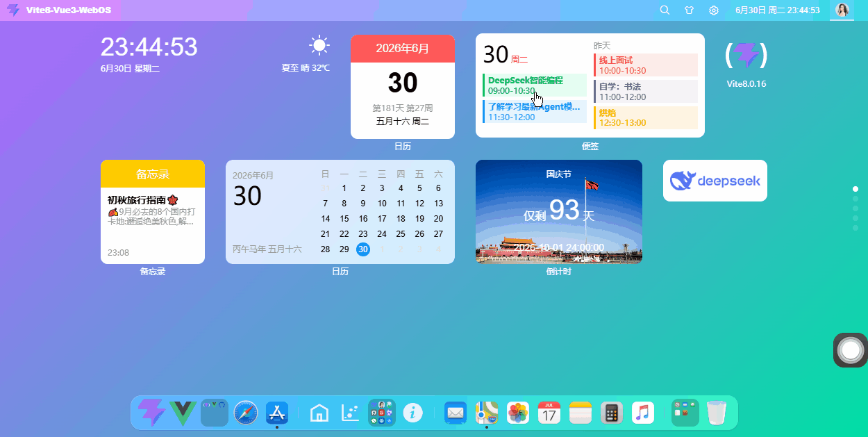
Task: Open the deepseek widget
Action: click(715, 181)
